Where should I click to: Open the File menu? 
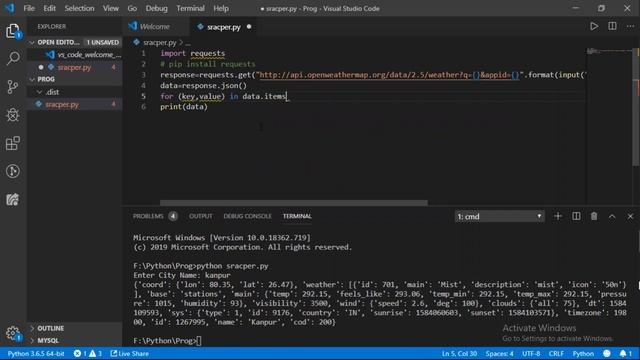tap(29, 8)
